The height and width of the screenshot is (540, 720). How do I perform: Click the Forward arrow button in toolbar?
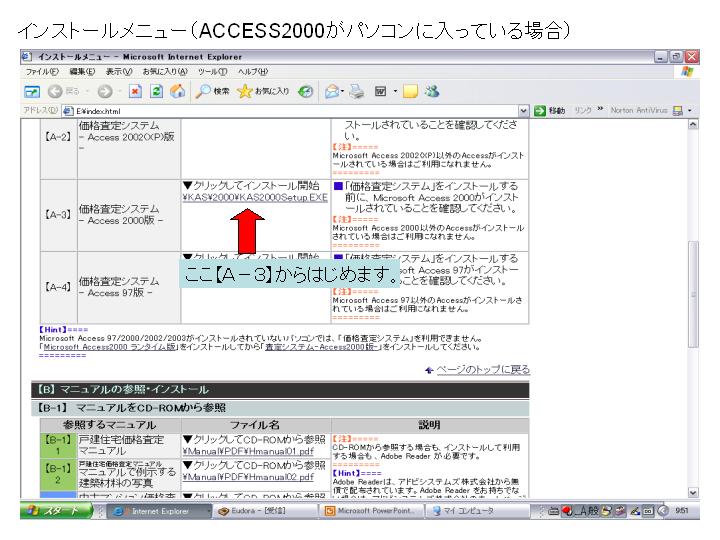click(x=105, y=91)
